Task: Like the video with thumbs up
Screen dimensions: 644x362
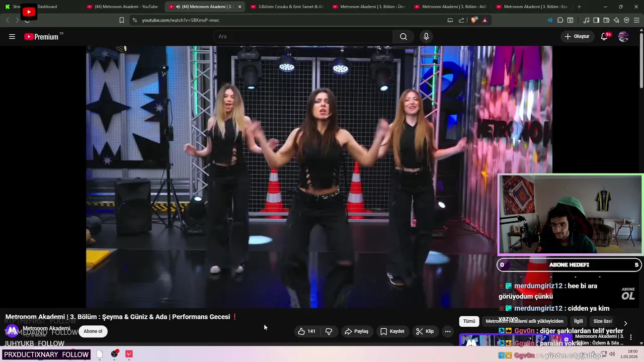Action: coord(306,331)
